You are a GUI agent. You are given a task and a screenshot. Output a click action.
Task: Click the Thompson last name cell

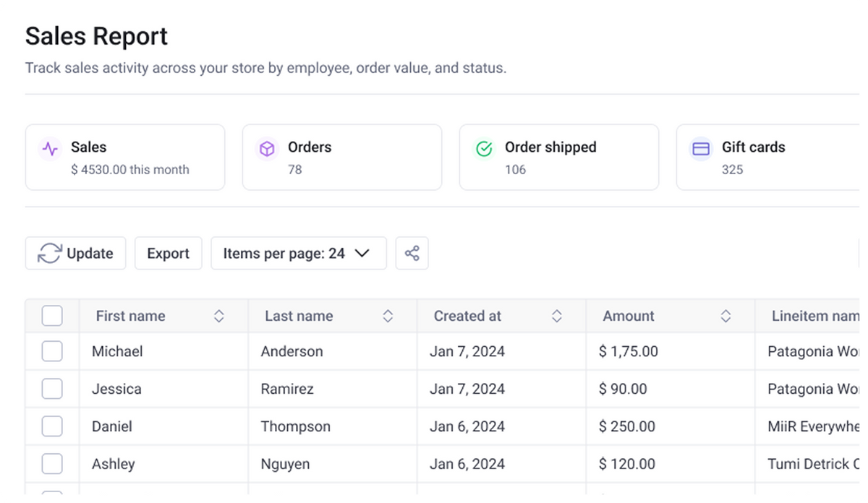coord(295,426)
